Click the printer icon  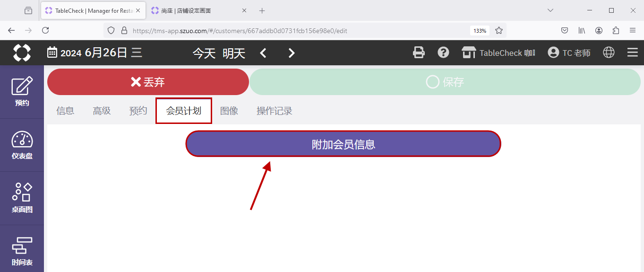(x=419, y=53)
